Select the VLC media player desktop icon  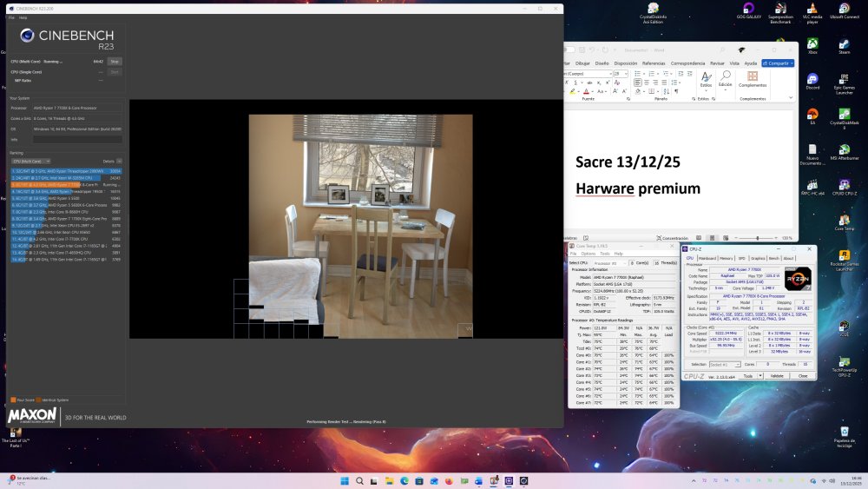coord(812,13)
